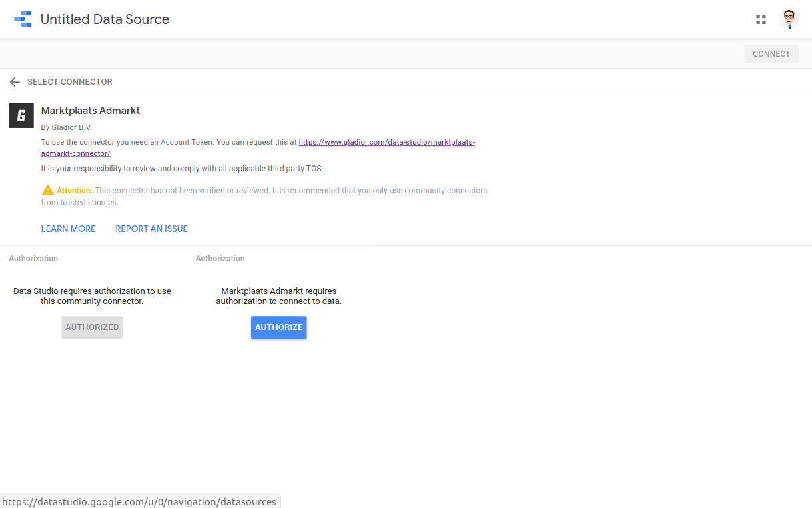The height and width of the screenshot is (508, 812).
Task: Click the blue AUTHORIZE button
Action: [279, 327]
